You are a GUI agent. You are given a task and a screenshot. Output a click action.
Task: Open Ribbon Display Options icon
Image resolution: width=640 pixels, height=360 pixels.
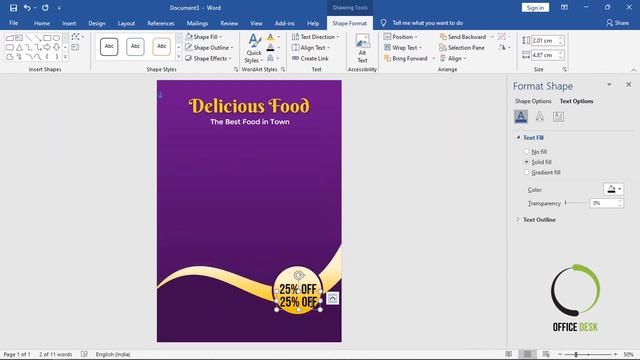pos(564,7)
